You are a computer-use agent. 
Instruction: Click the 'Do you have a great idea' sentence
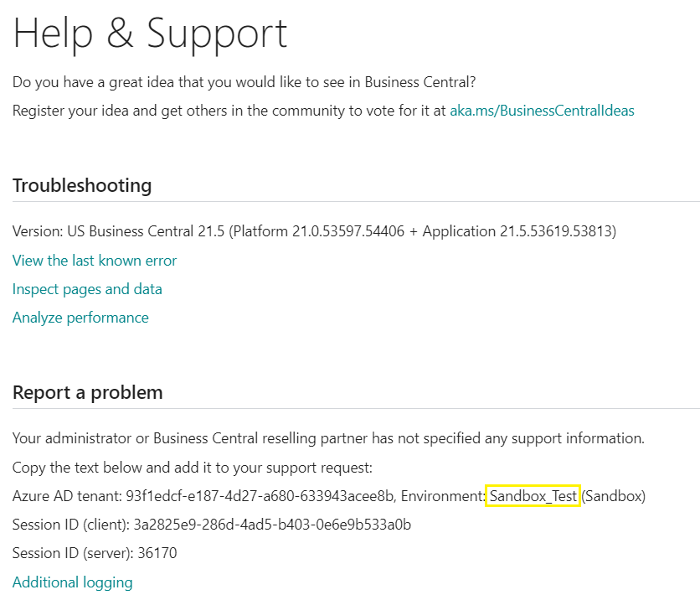(x=244, y=82)
